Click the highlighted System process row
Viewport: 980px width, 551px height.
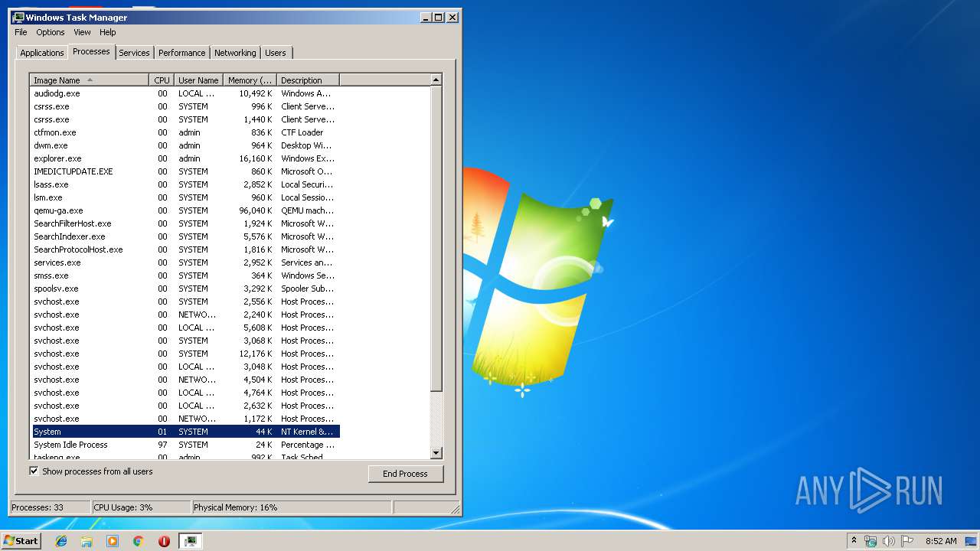tap(185, 432)
